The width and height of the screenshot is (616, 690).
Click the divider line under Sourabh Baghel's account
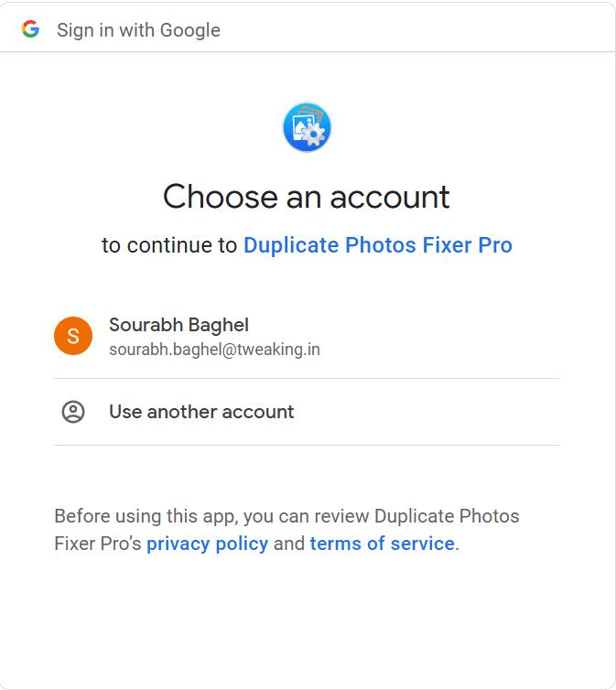coord(307,378)
